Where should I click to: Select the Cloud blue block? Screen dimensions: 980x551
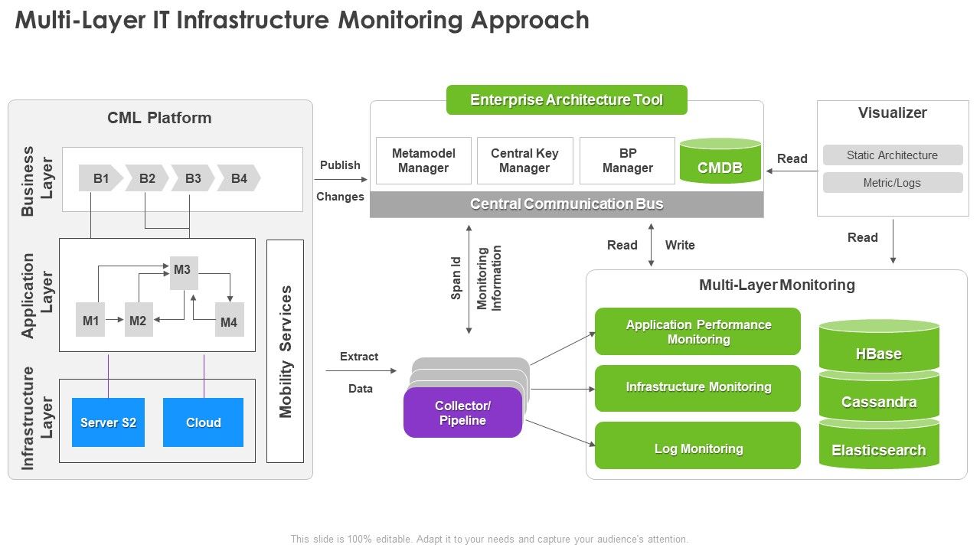[x=203, y=422]
